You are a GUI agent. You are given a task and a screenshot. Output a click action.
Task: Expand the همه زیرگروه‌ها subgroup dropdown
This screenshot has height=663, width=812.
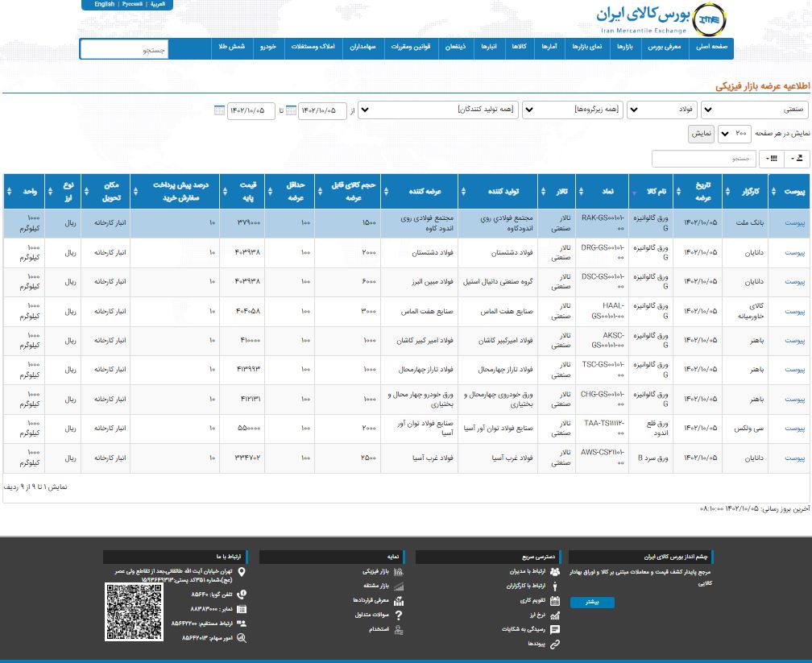point(573,110)
